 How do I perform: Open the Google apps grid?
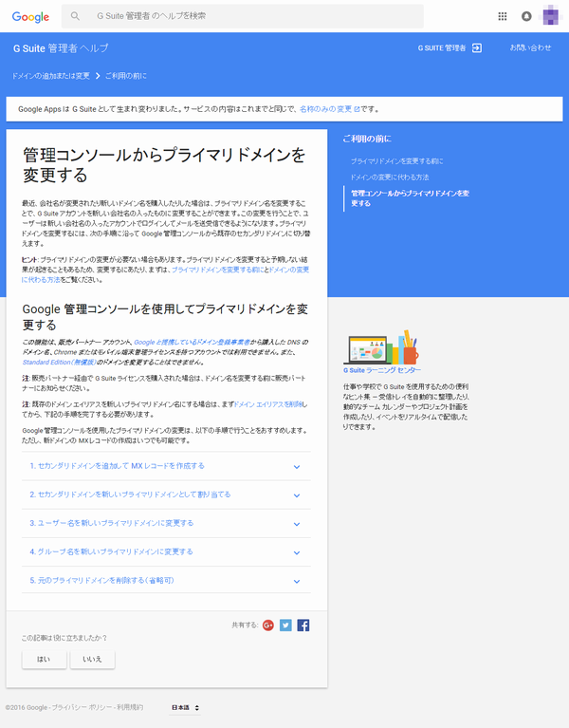pos(503,16)
